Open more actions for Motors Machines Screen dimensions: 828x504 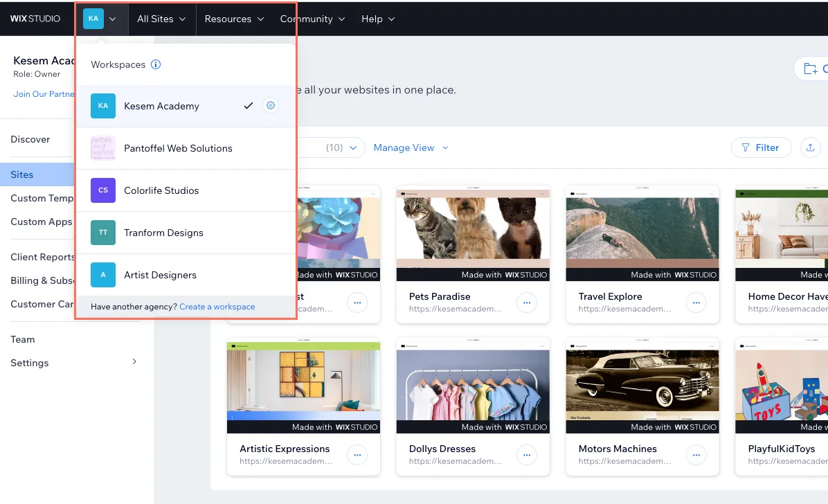point(696,455)
